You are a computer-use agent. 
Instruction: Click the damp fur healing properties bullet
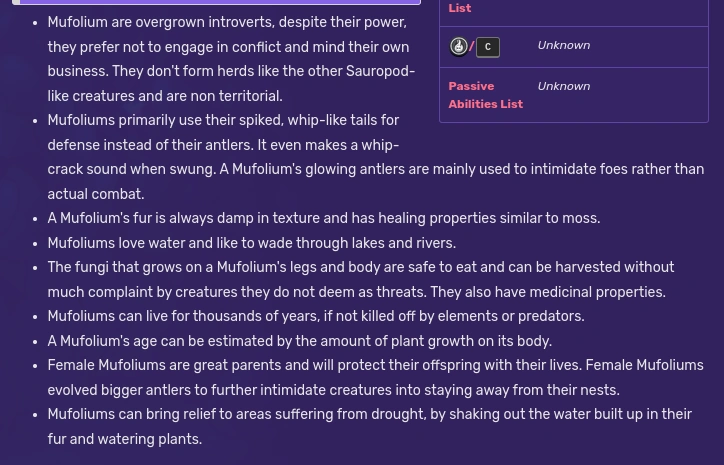click(x=323, y=218)
